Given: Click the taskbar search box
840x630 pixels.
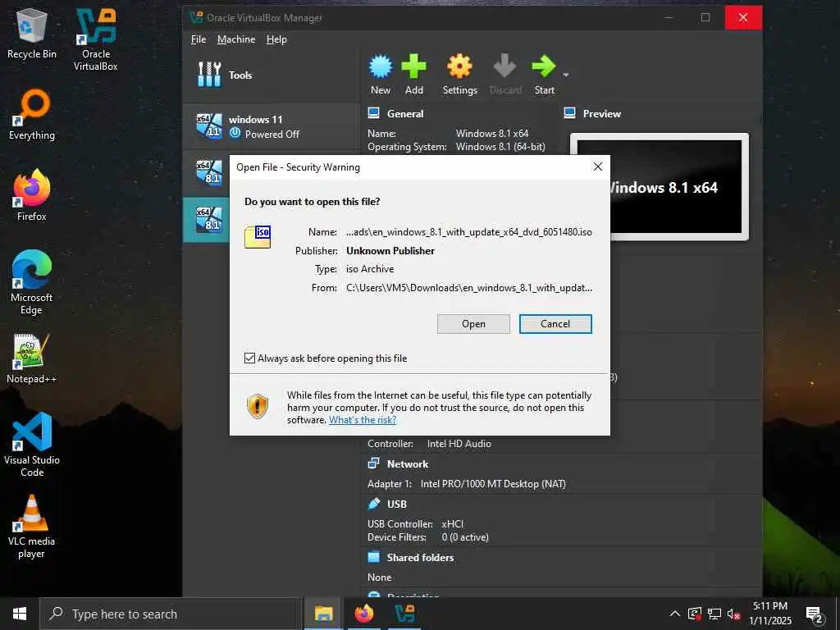Looking at the screenshot, I should coord(170,614).
